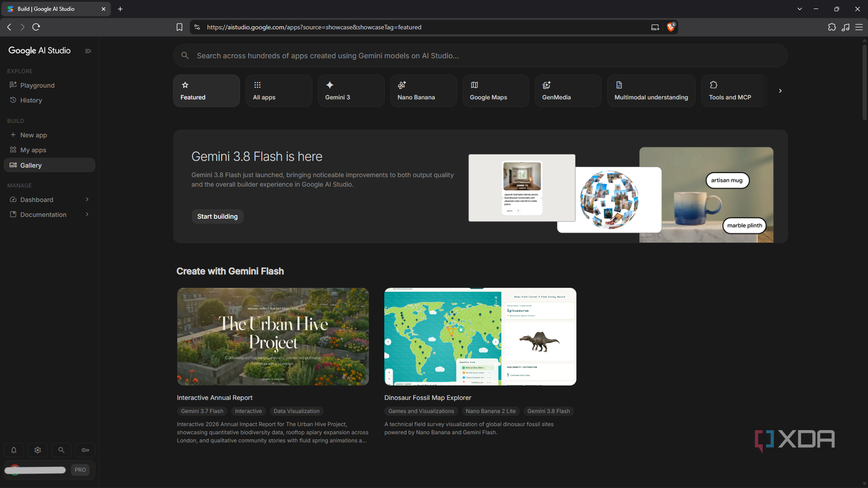The width and height of the screenshot is (868, 488).
Task: Click the Interactive tag chip
Action: [x=248, y=411]
